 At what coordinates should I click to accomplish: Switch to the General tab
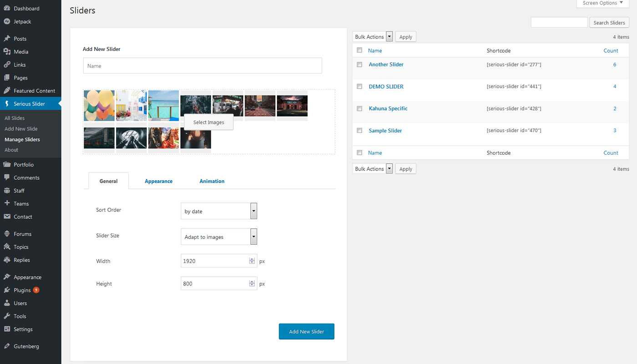pyautogui.click(x=108, y=181)
